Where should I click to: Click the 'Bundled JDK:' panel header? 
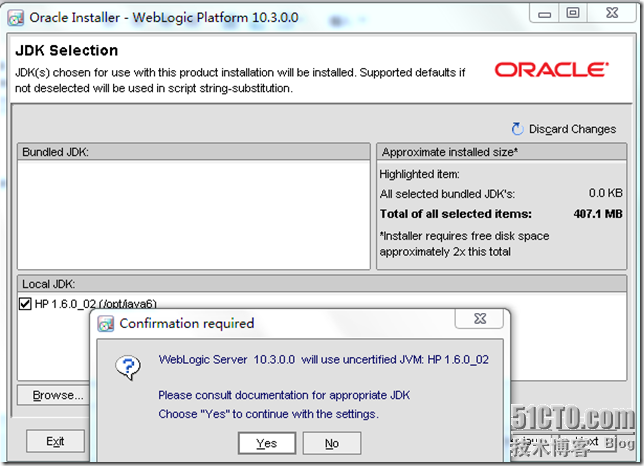click(194, 152)
